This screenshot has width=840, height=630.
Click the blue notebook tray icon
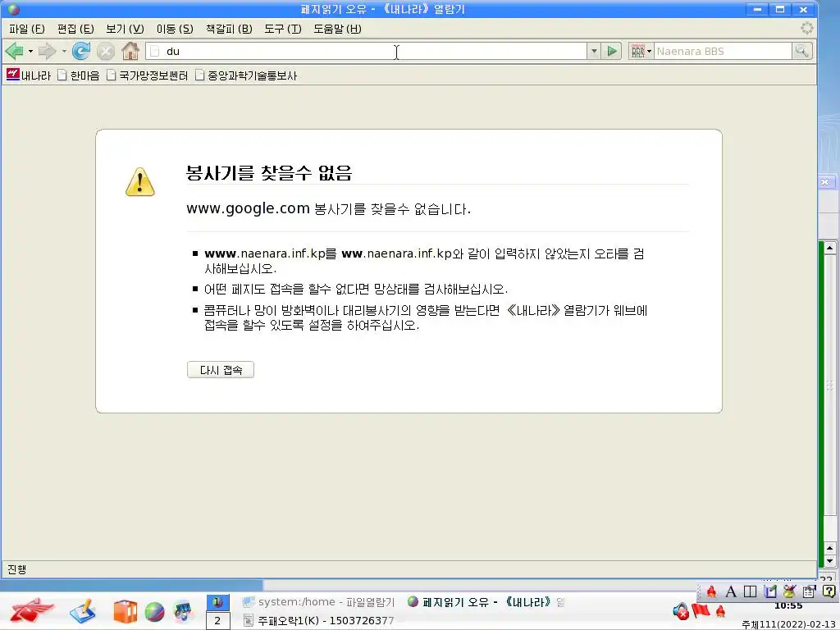[770, 591]
